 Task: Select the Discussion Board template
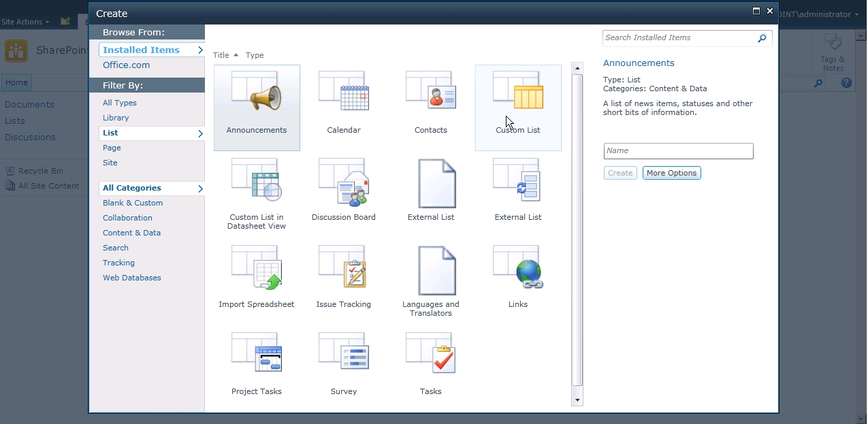point(344,195)
